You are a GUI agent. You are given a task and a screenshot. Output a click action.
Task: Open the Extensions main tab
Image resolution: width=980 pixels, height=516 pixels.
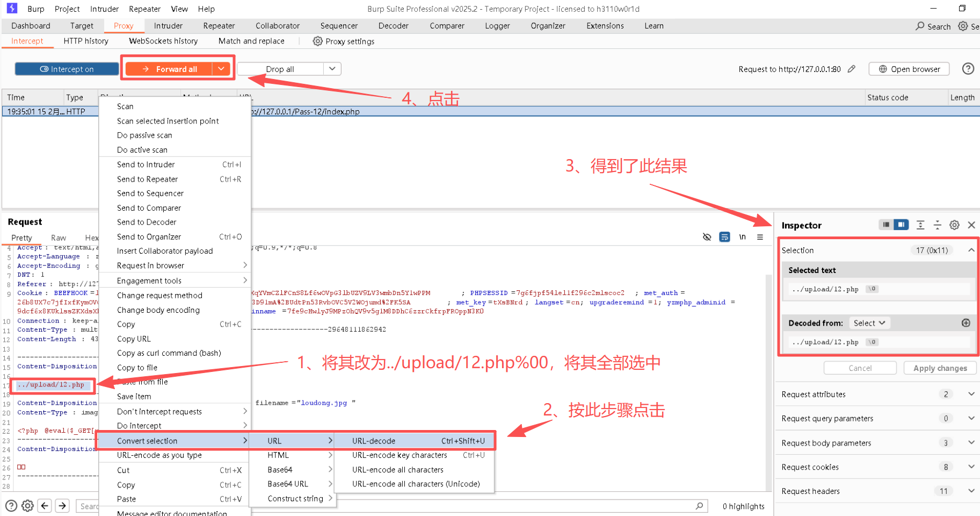coord(605,26)
